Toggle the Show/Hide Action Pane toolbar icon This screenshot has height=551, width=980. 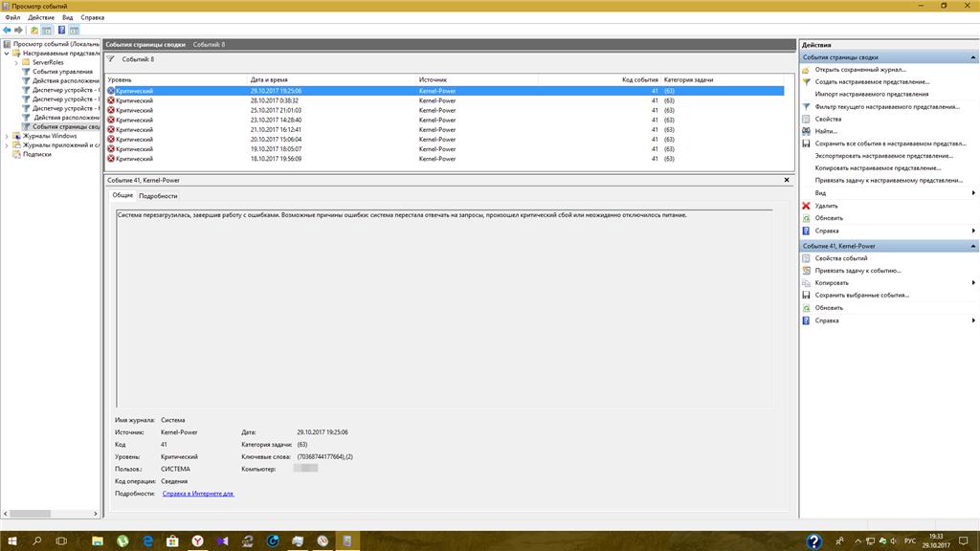pos(75,30)
